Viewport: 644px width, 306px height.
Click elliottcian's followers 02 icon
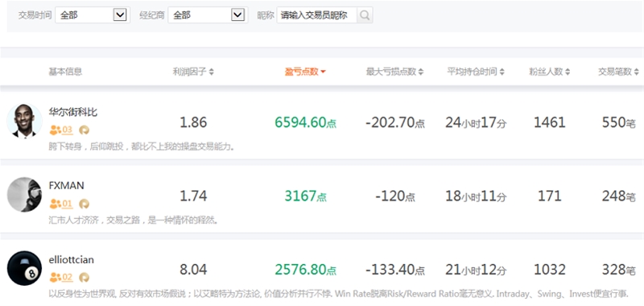(x=61, y=277)
